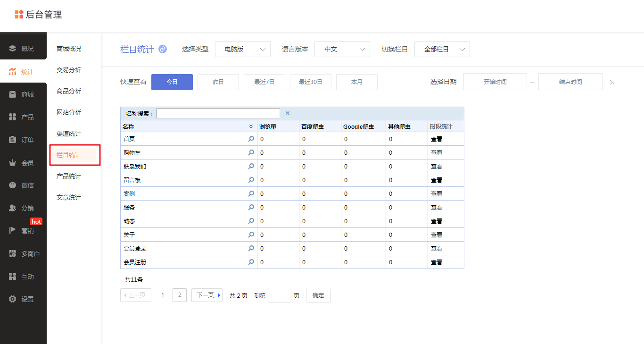Screen dimensions: 644x344
Task: Open the 语言版本 中文 dropdown
Action: point(342,49)
